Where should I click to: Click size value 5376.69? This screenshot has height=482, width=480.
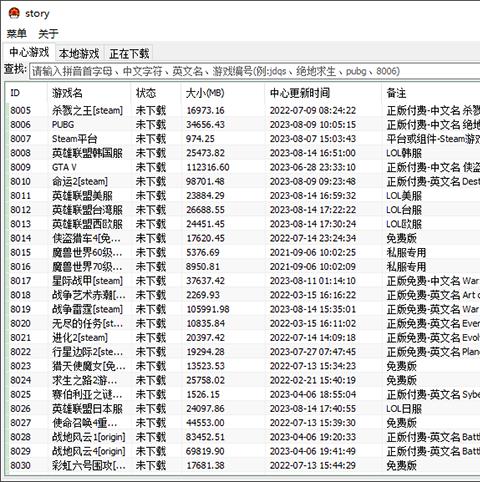pyautogui.click(x=203, y=252)
